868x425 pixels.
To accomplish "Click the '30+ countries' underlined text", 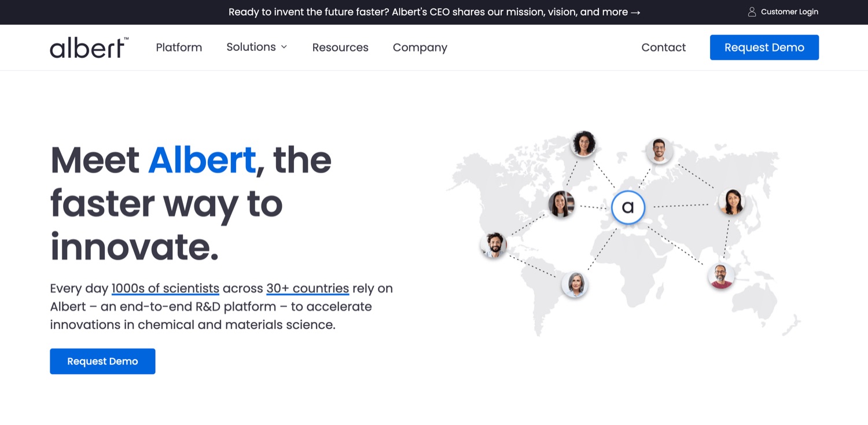I will click(308, 288).
